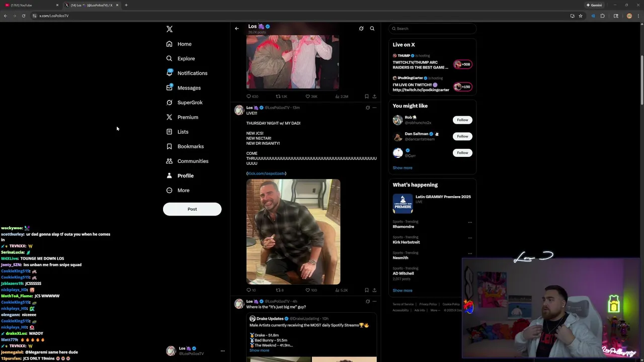The height and width of the screenshot is (362, 644).
Task: Reply to the THURSDAY NIGHT post
Action: [249, 290]
